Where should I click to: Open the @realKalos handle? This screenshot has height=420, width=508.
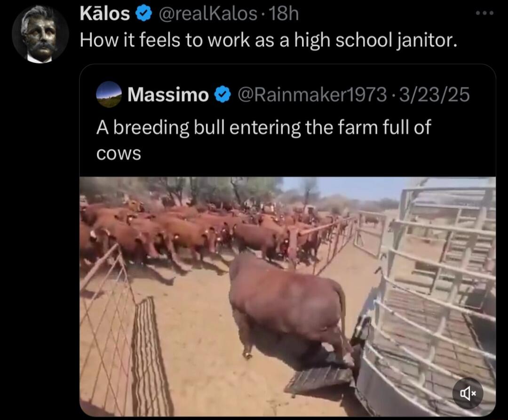click(208, 14)
